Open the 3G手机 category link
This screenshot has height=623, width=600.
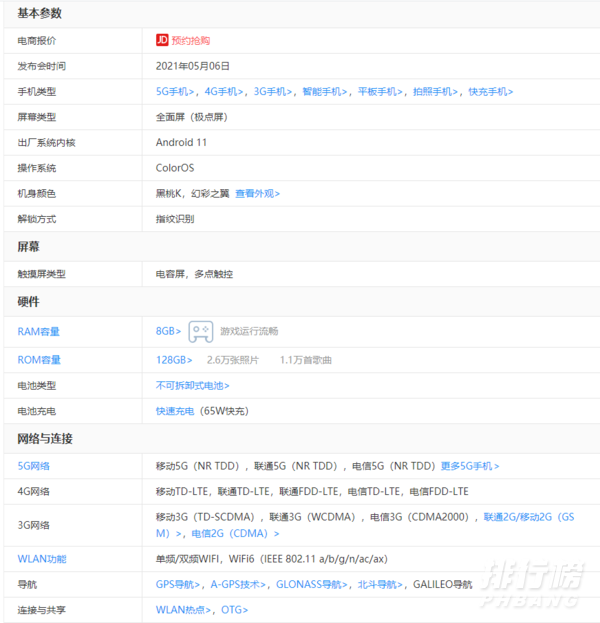tap(273, 92)
